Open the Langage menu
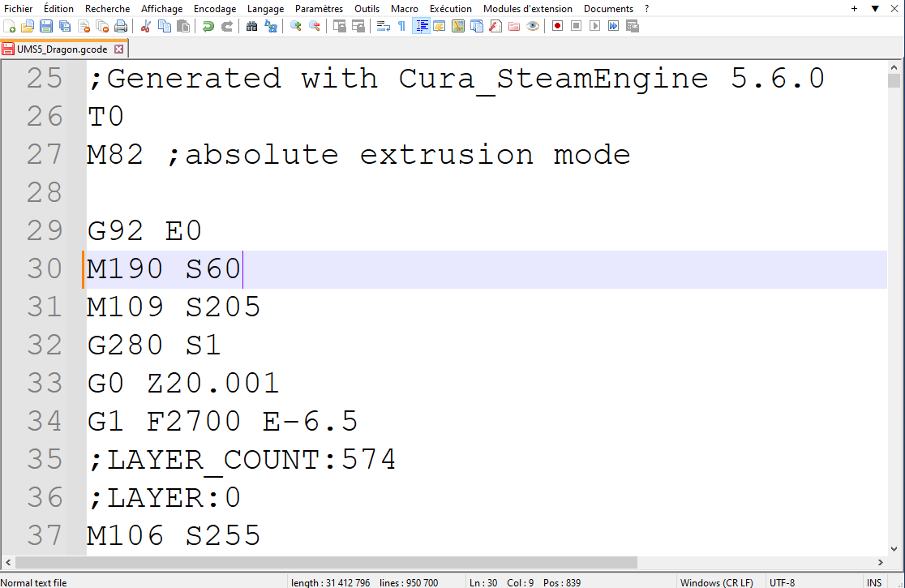 (265, 9)
